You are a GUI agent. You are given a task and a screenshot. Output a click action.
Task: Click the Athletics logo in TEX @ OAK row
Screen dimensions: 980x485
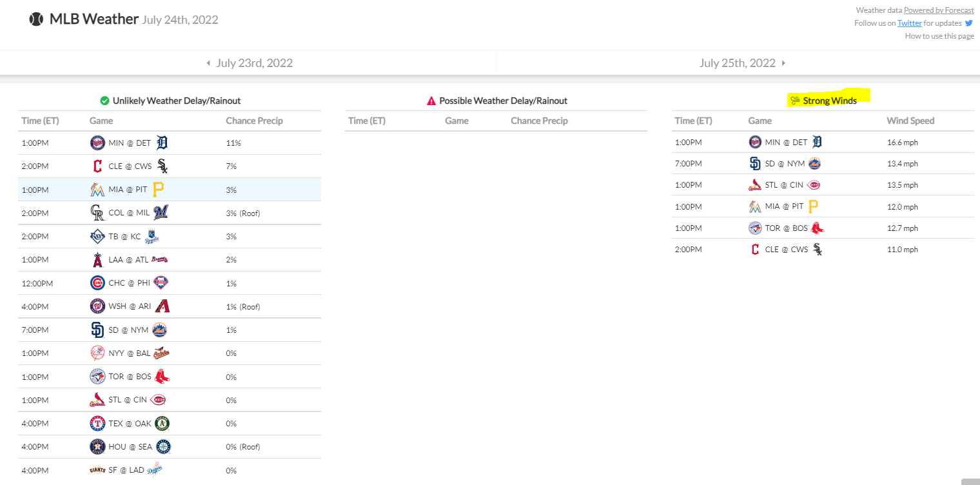(162, 424)
